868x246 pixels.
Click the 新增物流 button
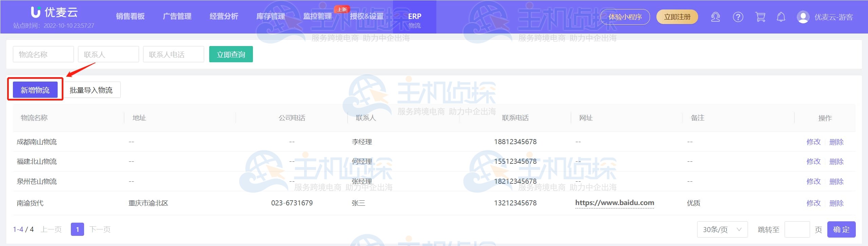pyautogui.click(x=35, y=90)
